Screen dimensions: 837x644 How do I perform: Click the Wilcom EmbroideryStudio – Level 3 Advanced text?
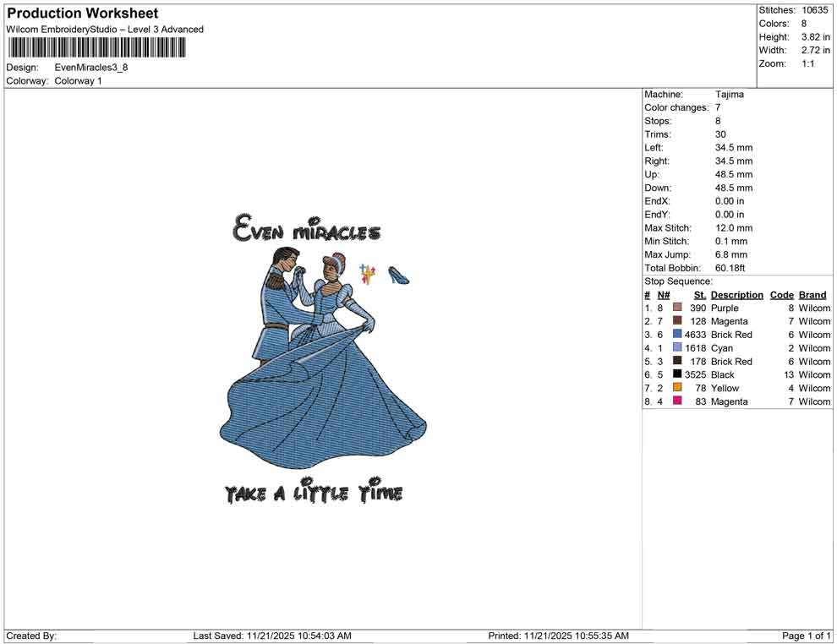105,30
